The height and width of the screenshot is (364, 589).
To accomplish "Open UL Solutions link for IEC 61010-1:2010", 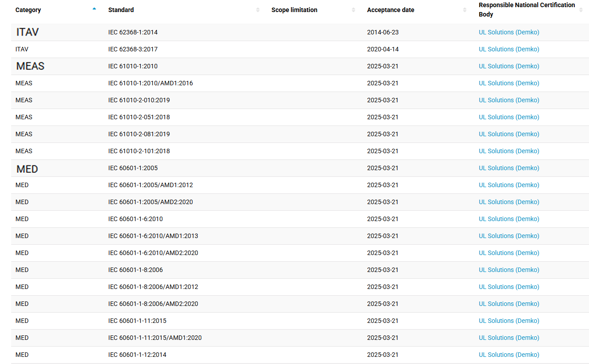I will click(x=509, y=66).
